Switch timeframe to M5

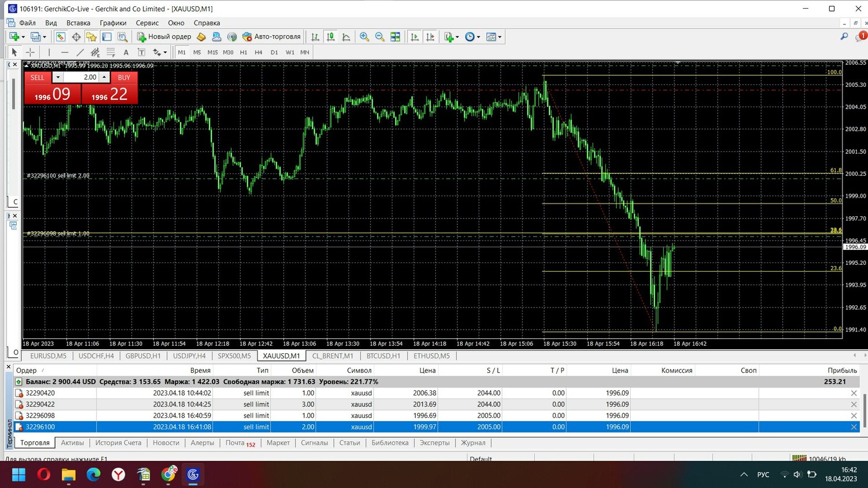197,52
